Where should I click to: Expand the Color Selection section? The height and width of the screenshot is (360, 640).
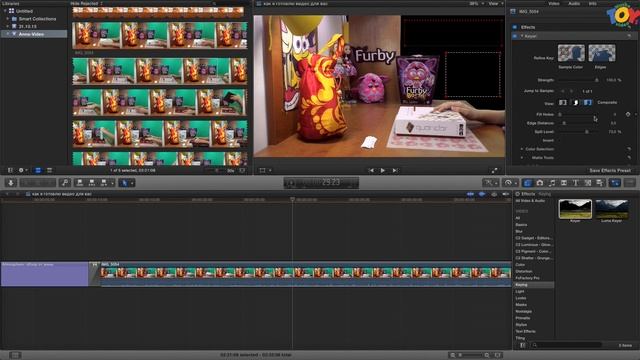point(522,149)
